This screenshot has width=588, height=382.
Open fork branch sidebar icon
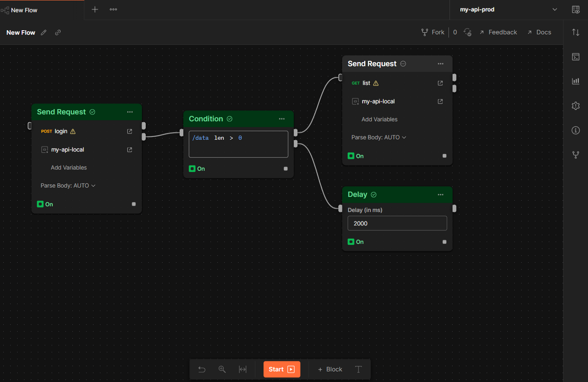click(576, 155)
